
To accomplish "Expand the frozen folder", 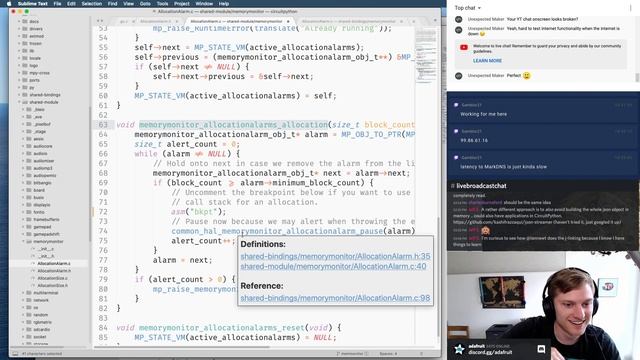I will tap(19, 43).
